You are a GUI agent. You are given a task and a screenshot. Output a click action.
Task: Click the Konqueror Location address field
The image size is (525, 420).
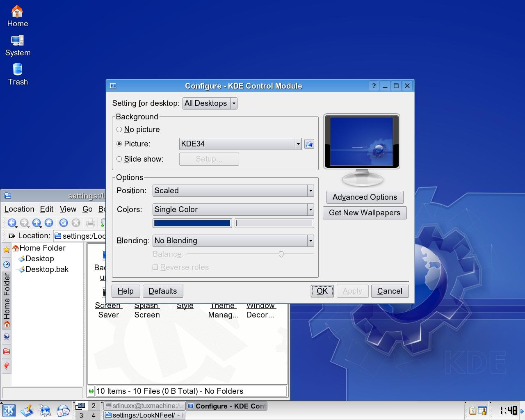[80, 236]
